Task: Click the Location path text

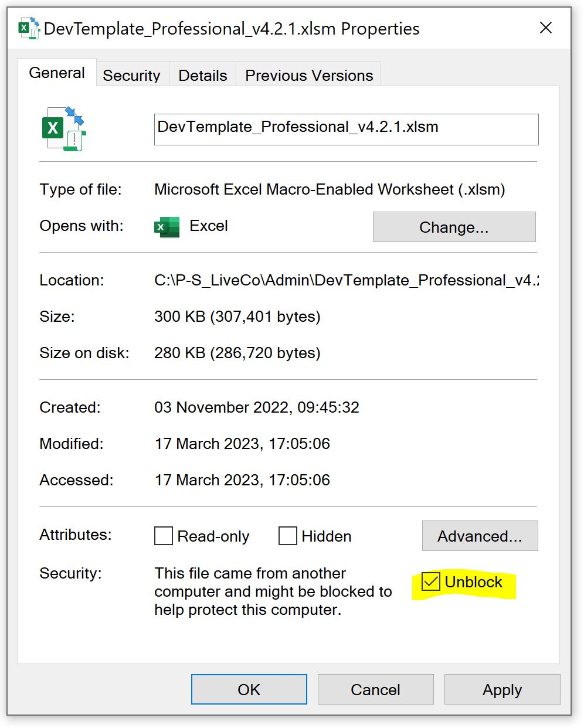Action: [346, 281]
